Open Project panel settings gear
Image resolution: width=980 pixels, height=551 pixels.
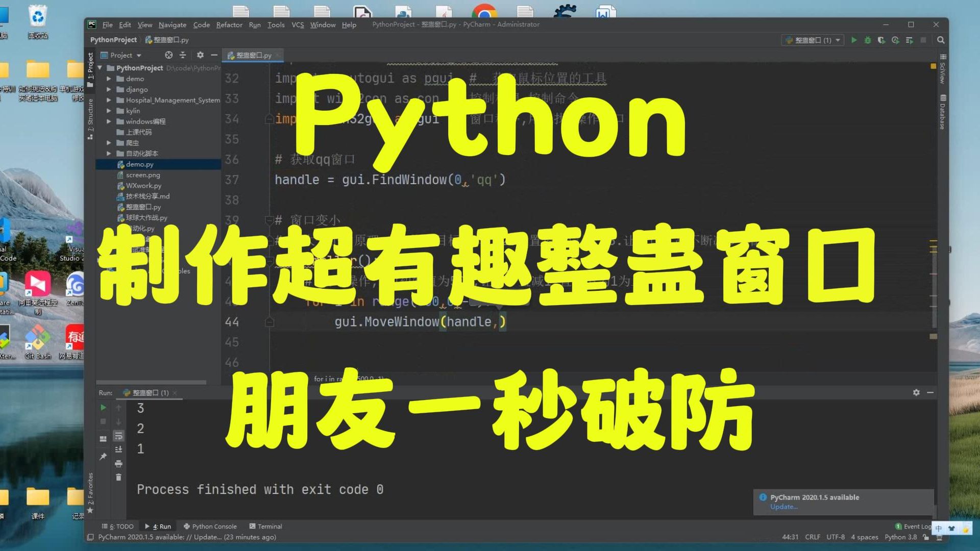(x=201, y=55)
